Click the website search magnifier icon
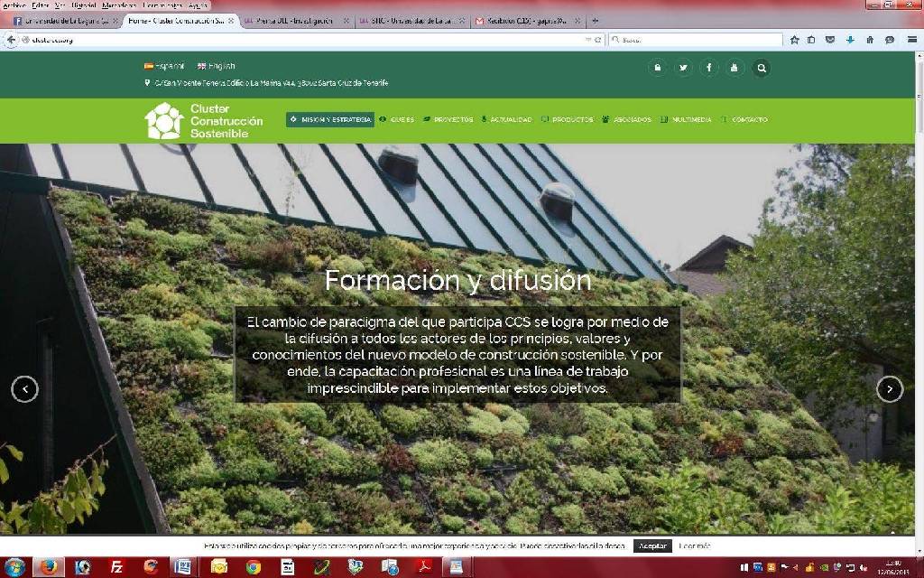This screenshot has width=924, height=578. (762, 68)
